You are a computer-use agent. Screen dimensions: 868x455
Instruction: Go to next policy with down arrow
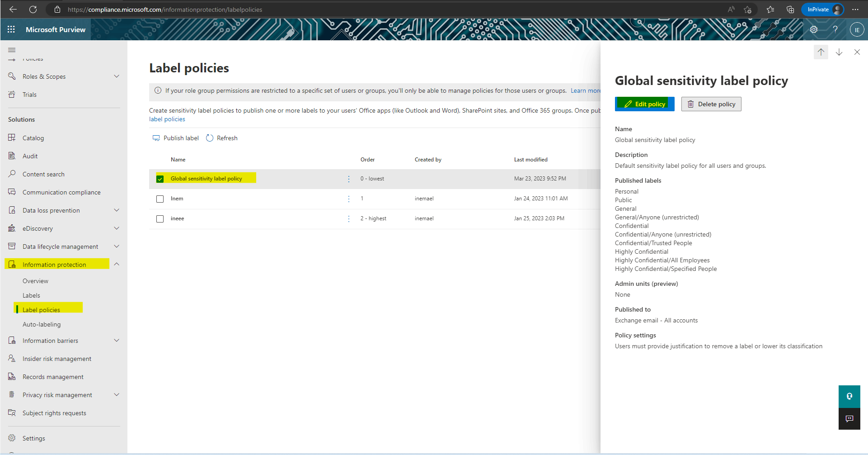coord(839,52)
